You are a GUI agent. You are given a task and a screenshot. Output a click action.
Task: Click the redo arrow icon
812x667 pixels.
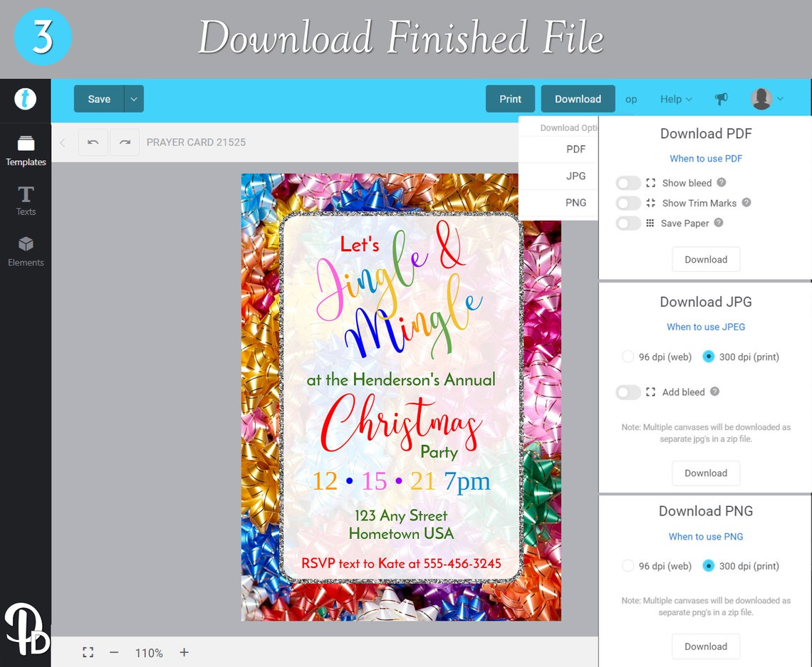[125, 142]
